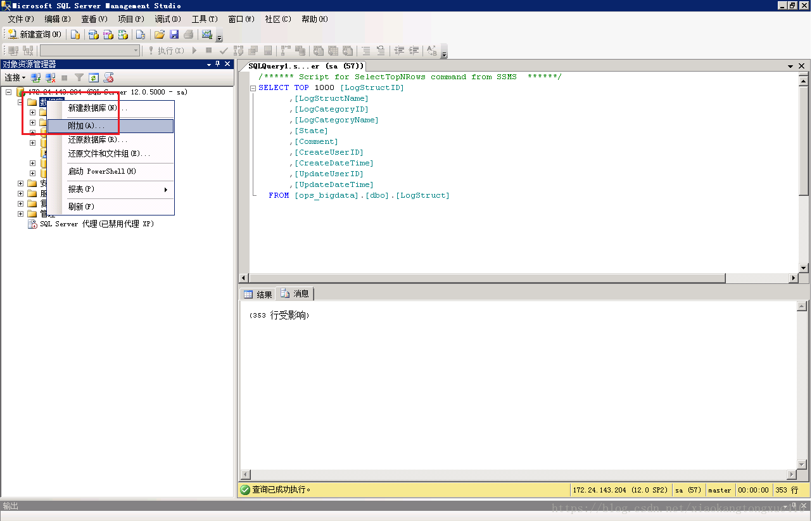Image resolution: width=812 pixels, height=521 pixels.
Task: Click the 新建查询 new query button
Action: (x=35, y=34)
